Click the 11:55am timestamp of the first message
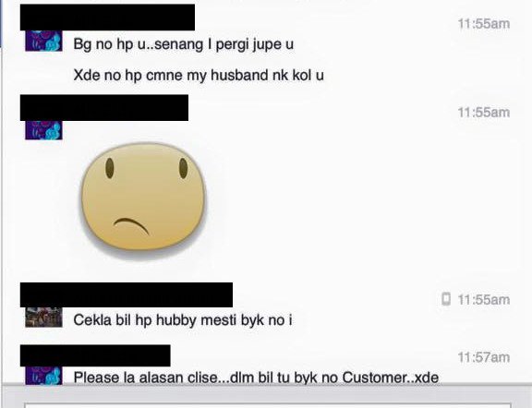The image size is (532, 408). point(483,24)
